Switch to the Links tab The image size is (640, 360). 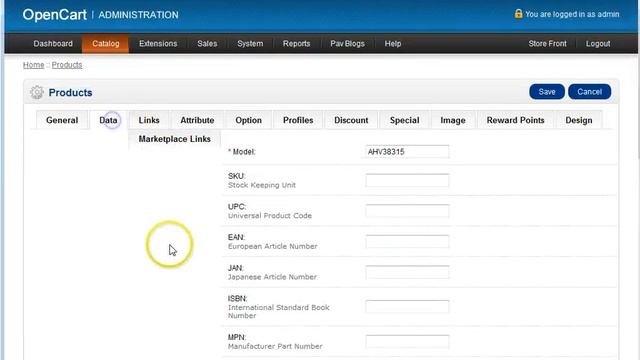[149, 120]
